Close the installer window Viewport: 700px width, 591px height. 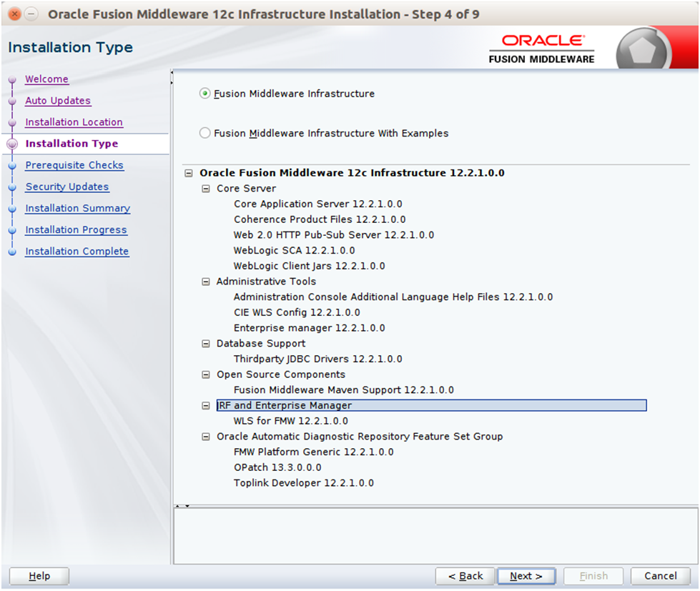[x=15, y=14]
